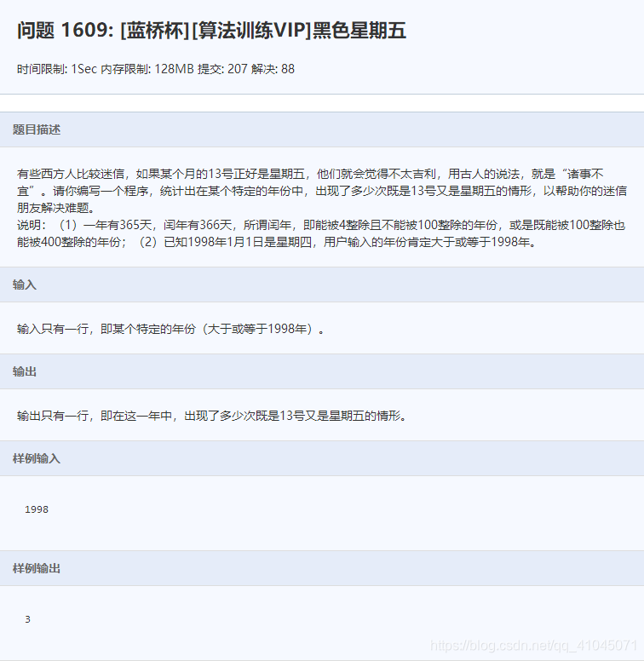Click the line starting '朋友解决难题'
The width and height of the screenshot is (644, 661).
(x=56, y=207)
